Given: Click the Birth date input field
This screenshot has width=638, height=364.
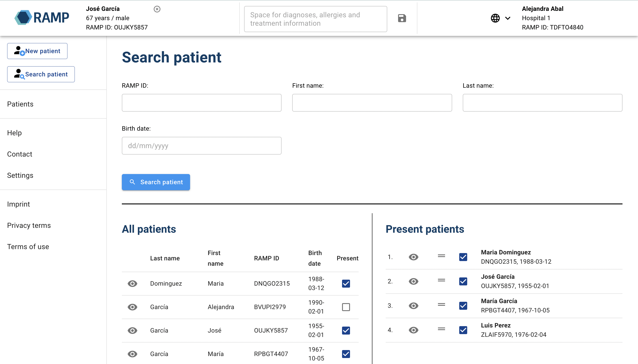Looking at the screenshot, I should pos(201,146).
